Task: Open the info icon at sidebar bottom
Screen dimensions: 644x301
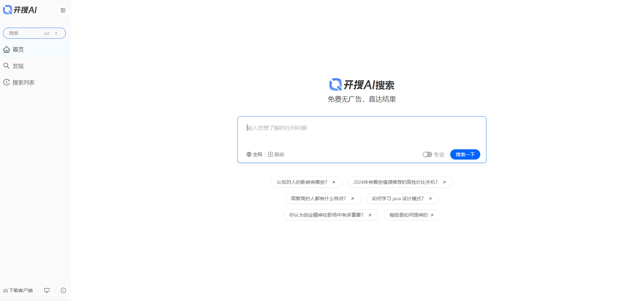Action: pyautogui.click(x=63, y=290)
